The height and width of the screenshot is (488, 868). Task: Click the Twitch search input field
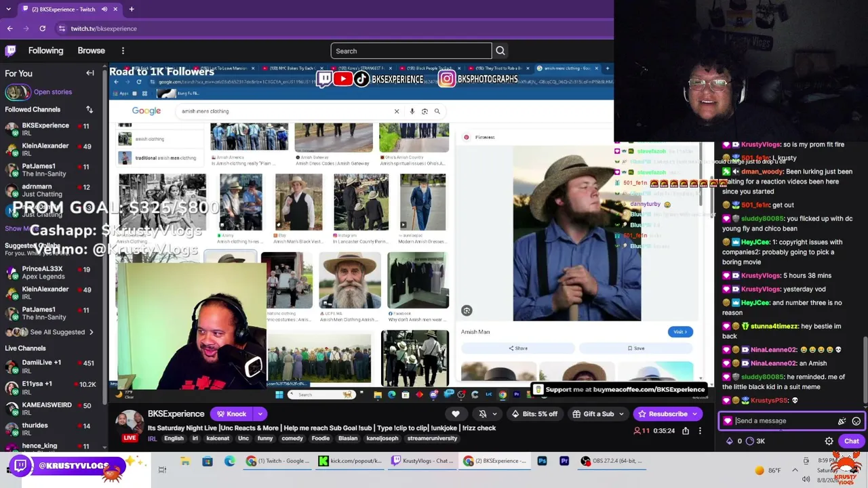411,51
